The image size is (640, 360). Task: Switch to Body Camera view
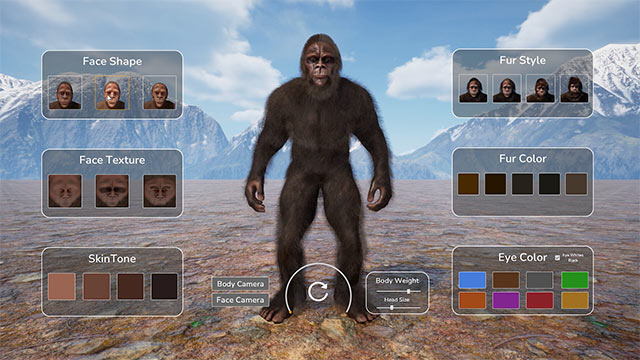(240, 284)
